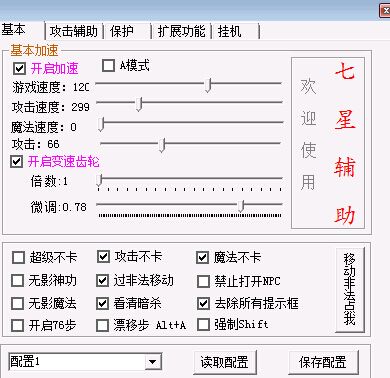
Task: Enable the A模式 checkbox
Action: pyautogui.click(x=108, y=65)
